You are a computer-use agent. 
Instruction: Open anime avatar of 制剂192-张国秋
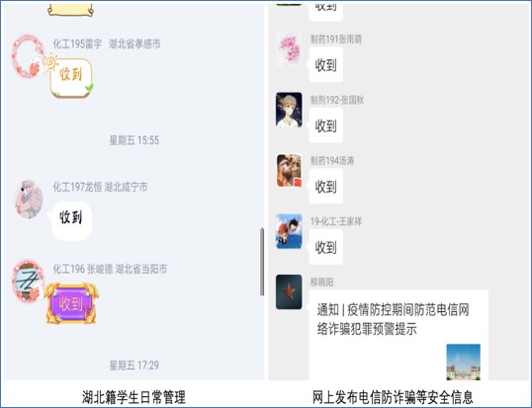tap(289, 110)
